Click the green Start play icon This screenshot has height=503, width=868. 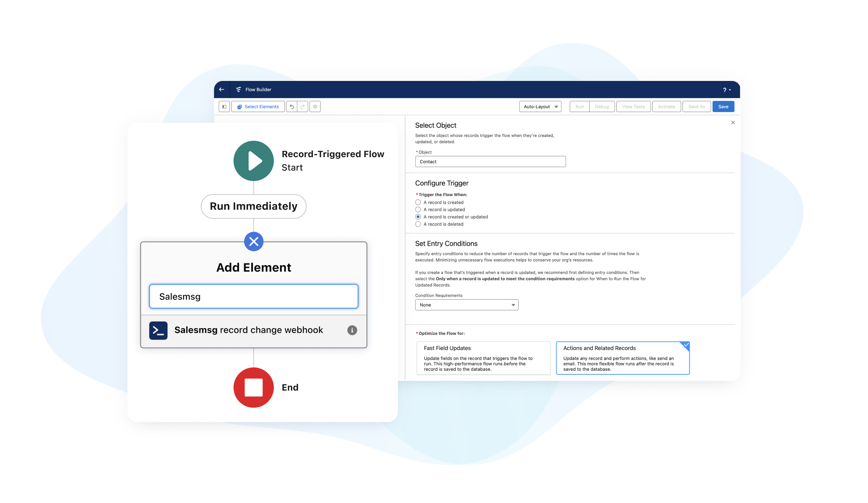[254, 161]
